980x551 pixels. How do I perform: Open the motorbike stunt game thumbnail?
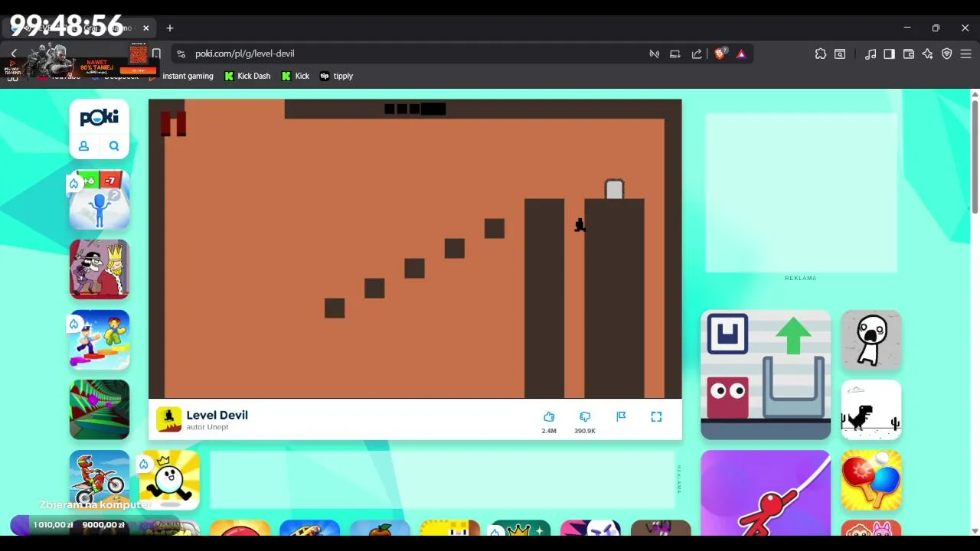(100, 480)
